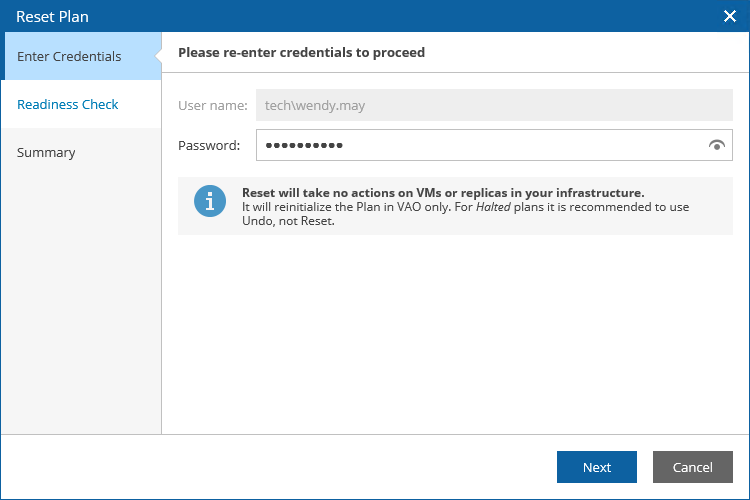Viewport: 750px width, 500px height.
Task: Click the "Reset Plan" title bar text
Action: coord(52,16)
